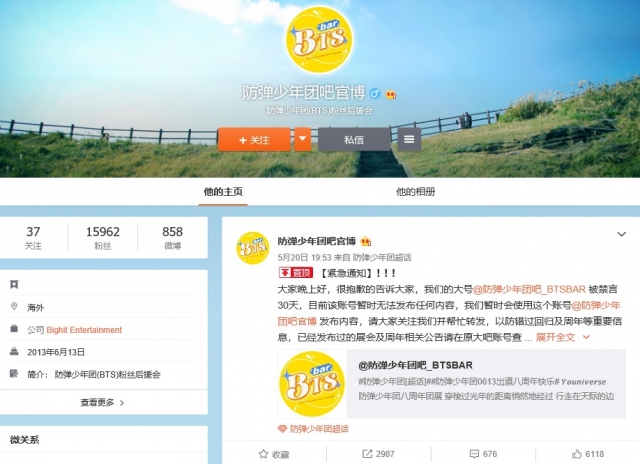This screenshot has width=640, height=464.
Task: Click the pinned 置顶 tag
Action: click(296, 273)
